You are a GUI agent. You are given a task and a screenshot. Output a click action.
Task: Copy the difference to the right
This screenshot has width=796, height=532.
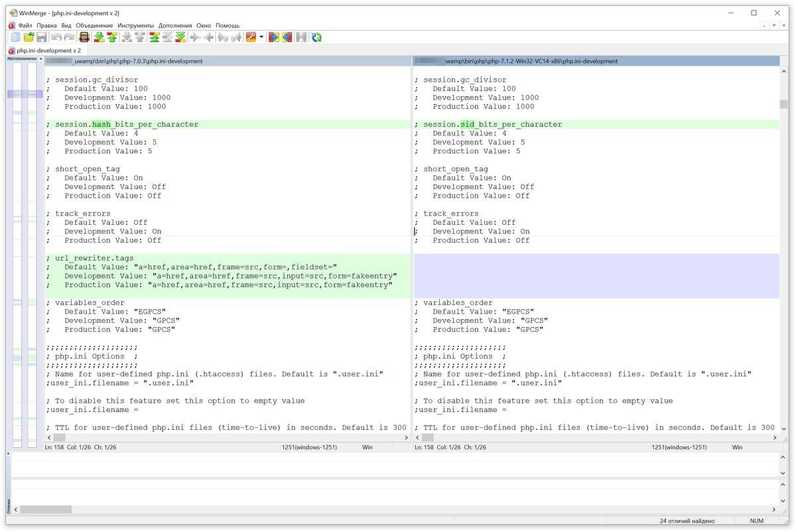(x=196, y=37)
